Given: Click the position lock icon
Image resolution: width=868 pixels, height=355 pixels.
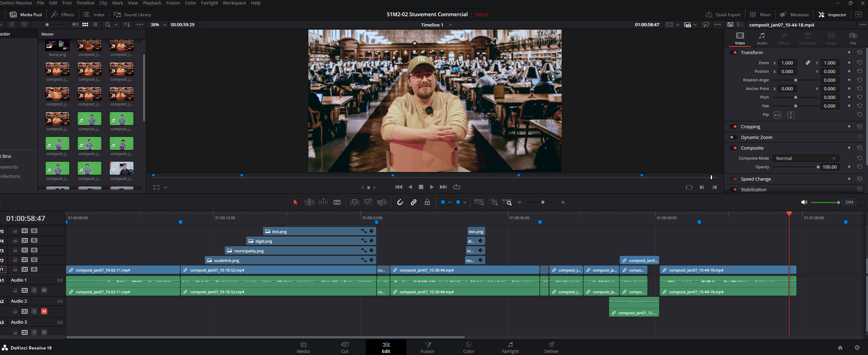Looking at the screenshot, I should (427, 202).
